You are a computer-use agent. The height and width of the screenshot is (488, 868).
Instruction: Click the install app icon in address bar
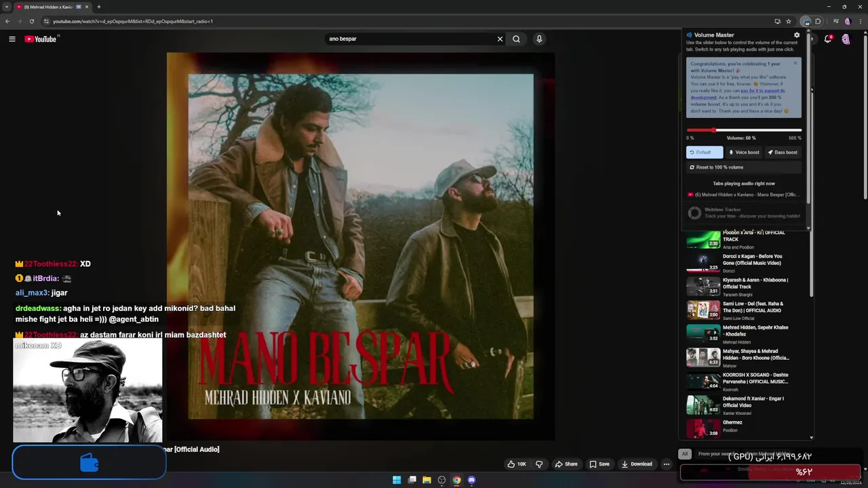point(777,21)
